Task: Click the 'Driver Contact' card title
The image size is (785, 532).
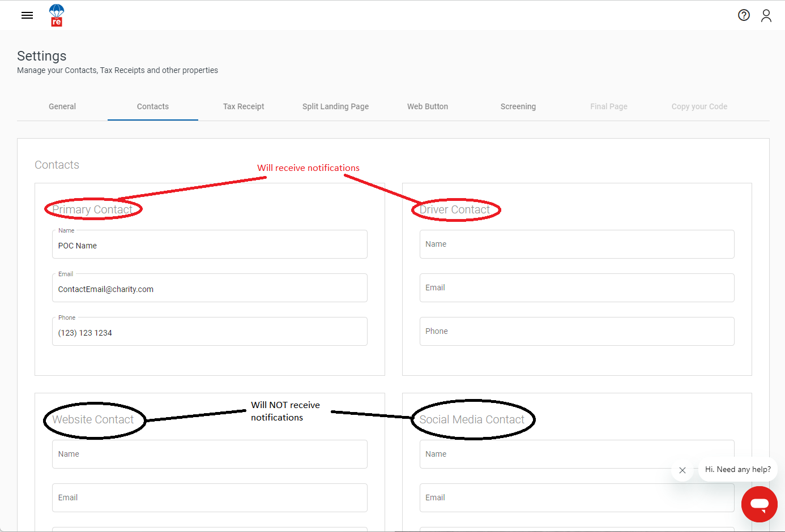Action: tap(455, 209)
